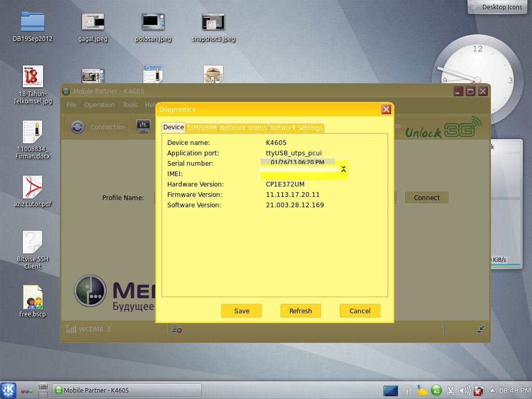Click the WCDMA signal strength indicator
Screen dimensions: 532x399
point(71,328)
